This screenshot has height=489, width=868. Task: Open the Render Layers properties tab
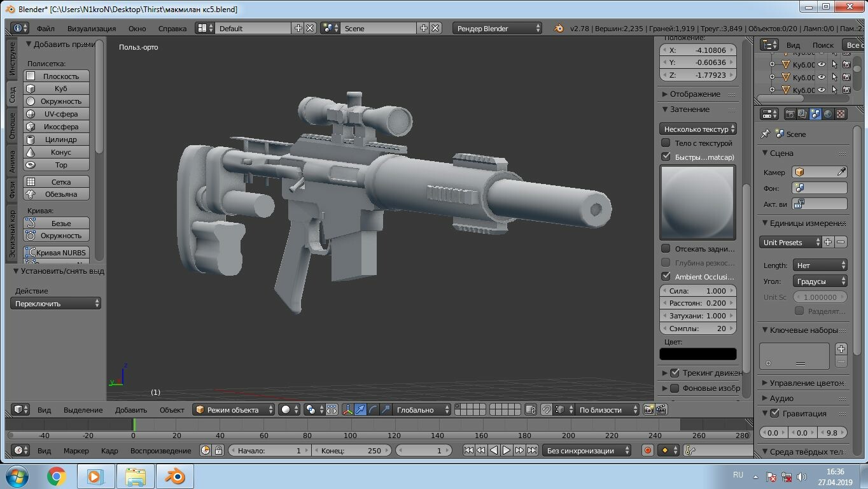[x=803, y=114]
